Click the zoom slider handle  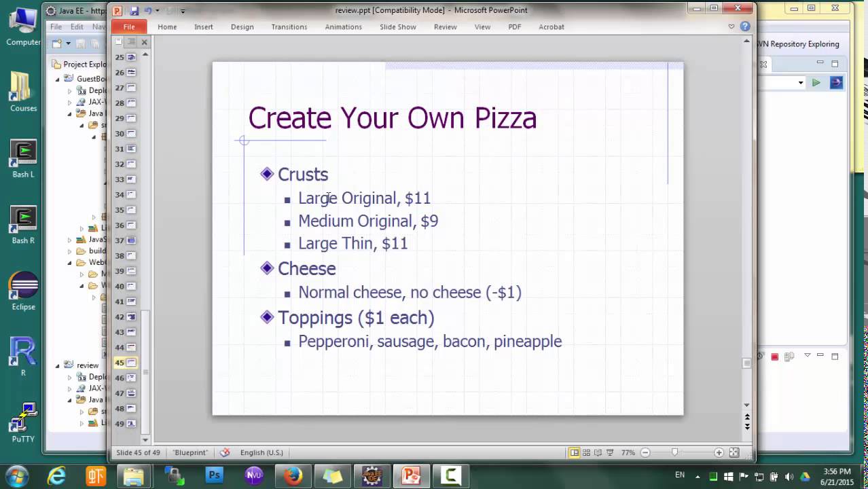674,452
